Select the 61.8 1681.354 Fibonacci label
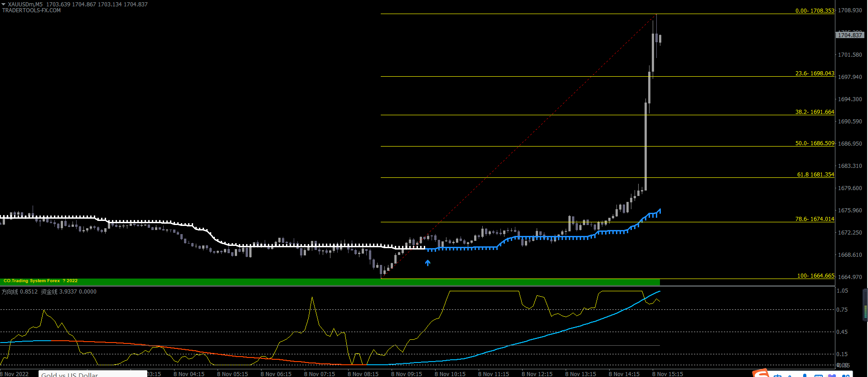868x377 pixels. [815, 174]
